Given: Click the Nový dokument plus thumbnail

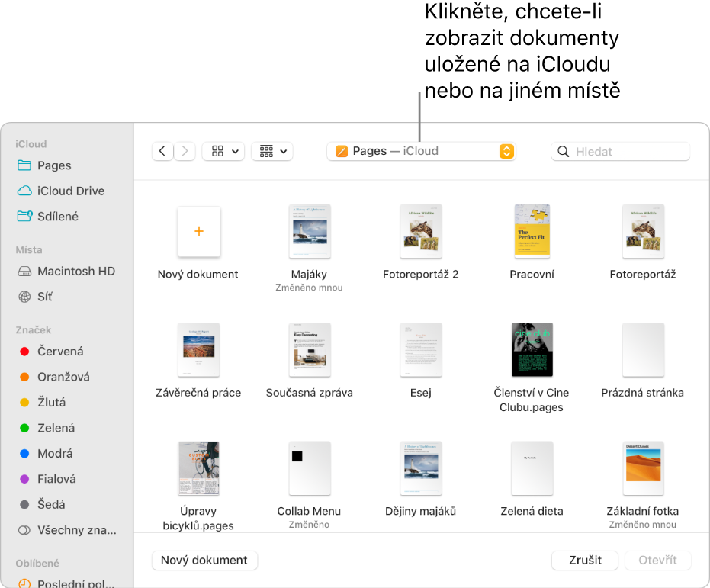Looking at the screenshot, I should point(199,231).
